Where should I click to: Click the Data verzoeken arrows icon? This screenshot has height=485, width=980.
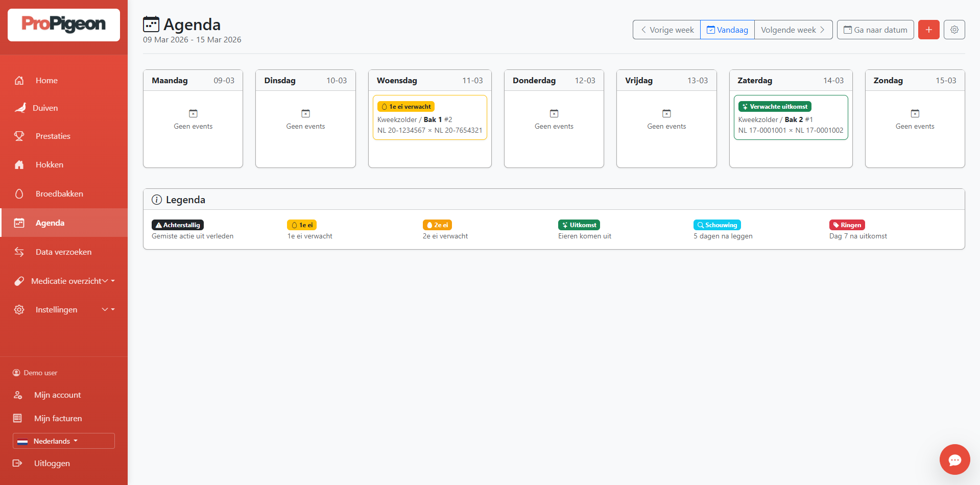pyautogui.click(x=19, y=252)
